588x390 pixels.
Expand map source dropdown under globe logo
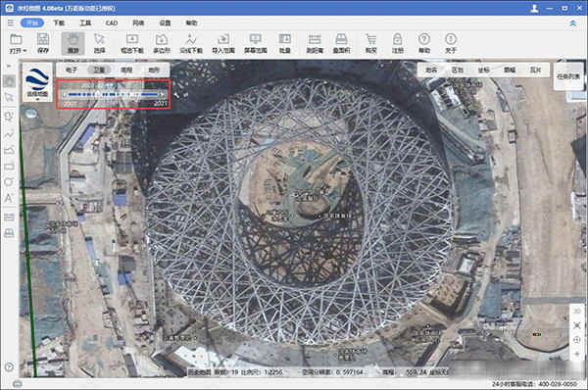tap(37, 99)
